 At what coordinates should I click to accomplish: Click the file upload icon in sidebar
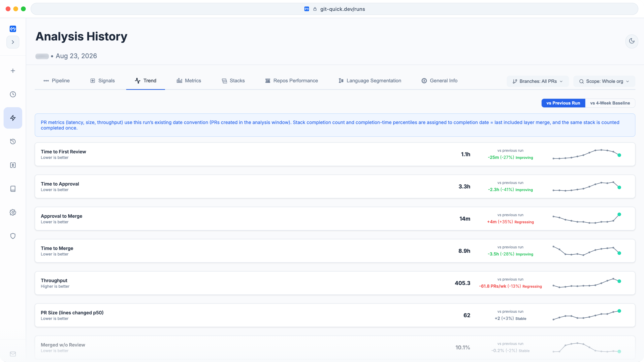click(13, 165)
